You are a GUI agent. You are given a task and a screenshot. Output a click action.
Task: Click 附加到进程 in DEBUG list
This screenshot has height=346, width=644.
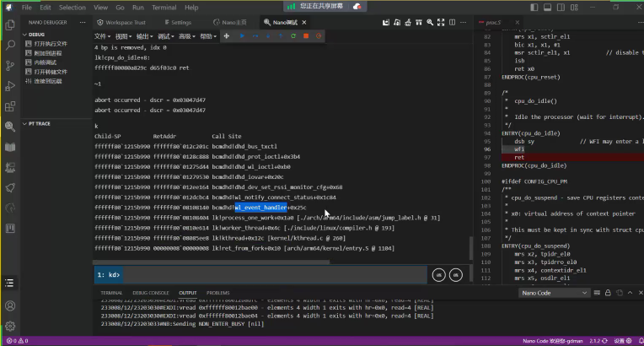point(48,53)
